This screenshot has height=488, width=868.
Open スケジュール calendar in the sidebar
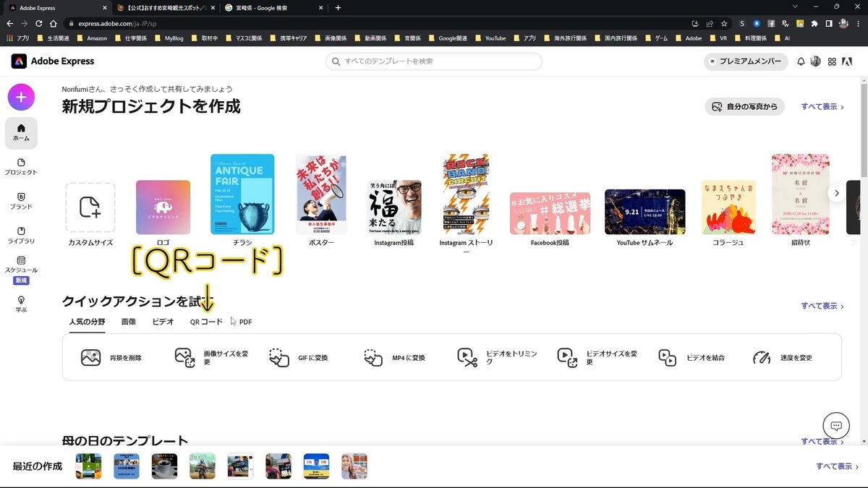[x=21, y=269]
